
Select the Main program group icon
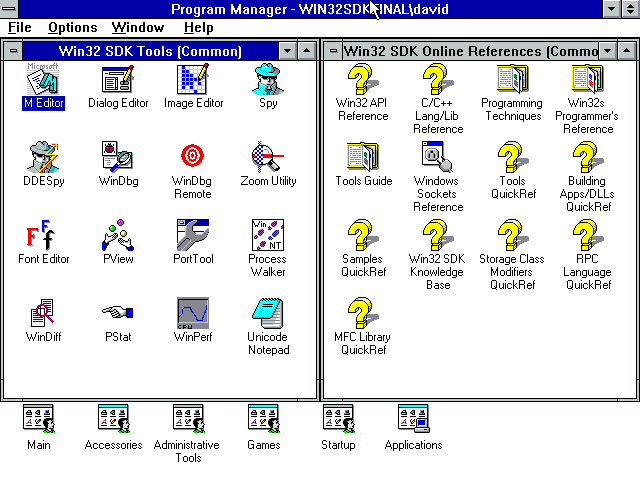(x=39, y=419)
